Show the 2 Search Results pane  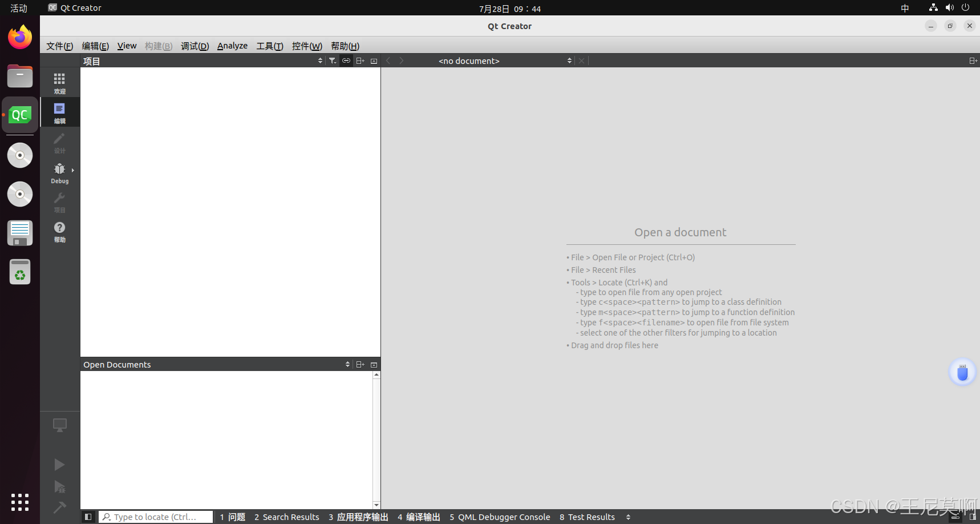(286, 517)
